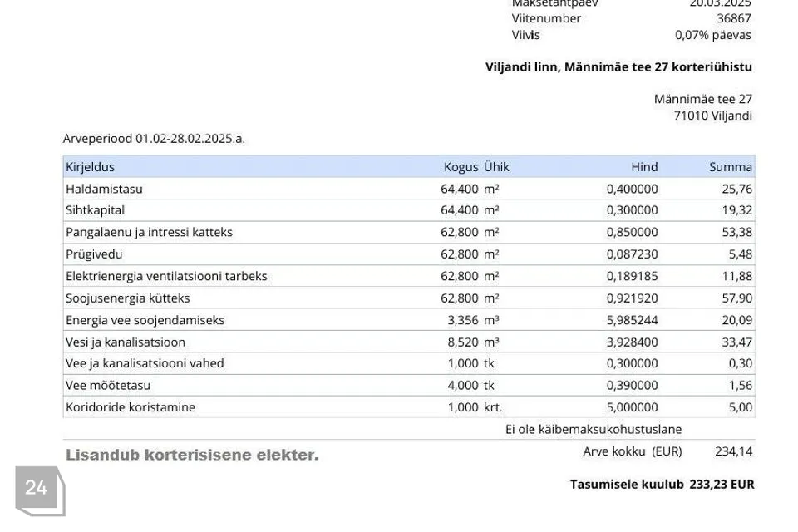Select the Prügivedu row label
The width and height of the screenshot is (798, 532).
(94, 254)
